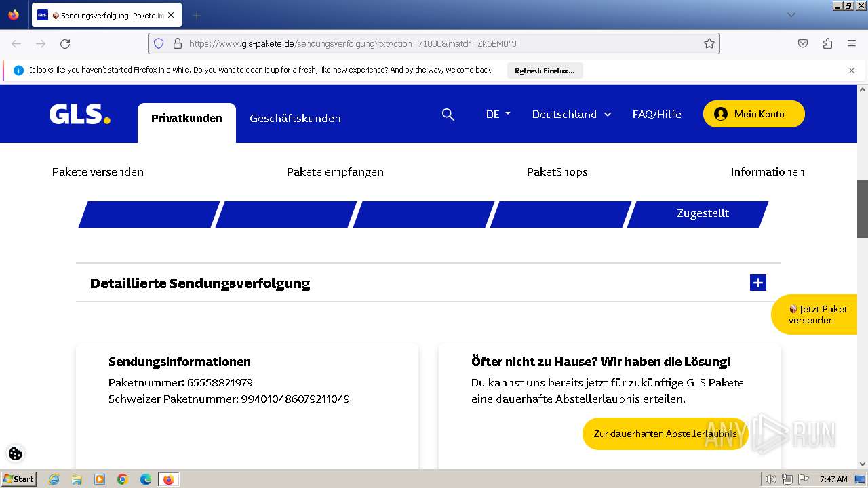The height and width of the screenshot is (488, 868).
Task: Click Jetzt Paket versenden floating button
Action: pyautogui.click(x=815, y=314)
